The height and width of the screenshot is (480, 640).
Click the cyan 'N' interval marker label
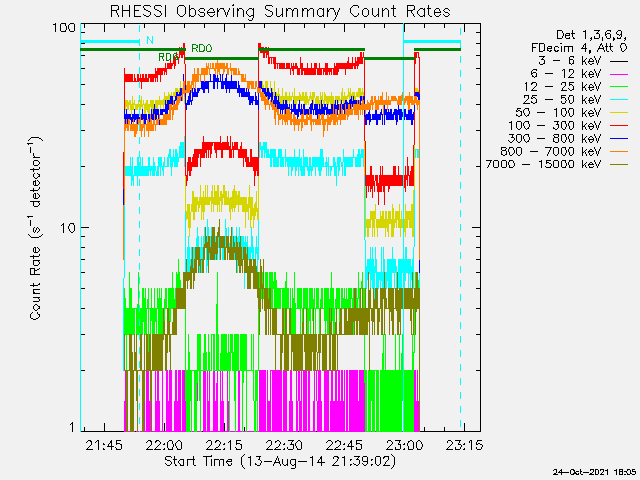pos(150,40)
